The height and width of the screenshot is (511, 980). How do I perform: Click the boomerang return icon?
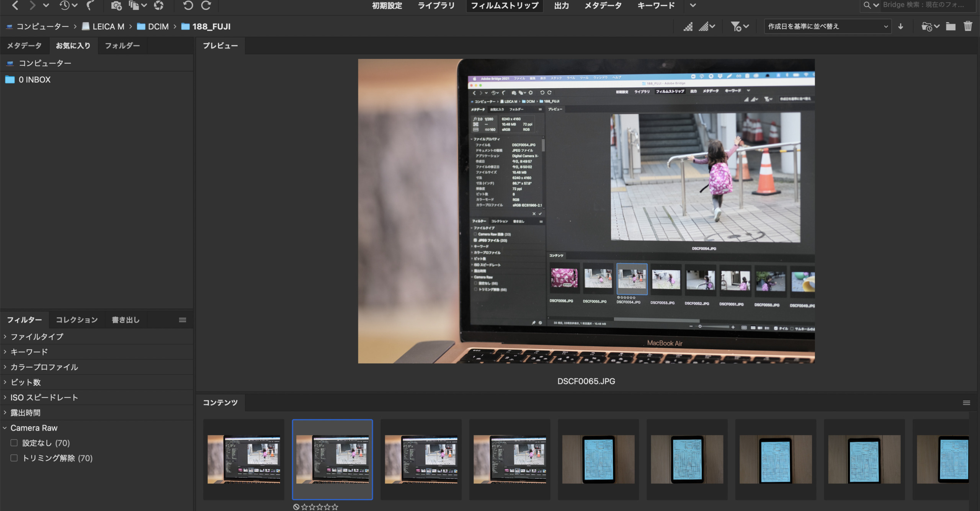tap(90, 5)
